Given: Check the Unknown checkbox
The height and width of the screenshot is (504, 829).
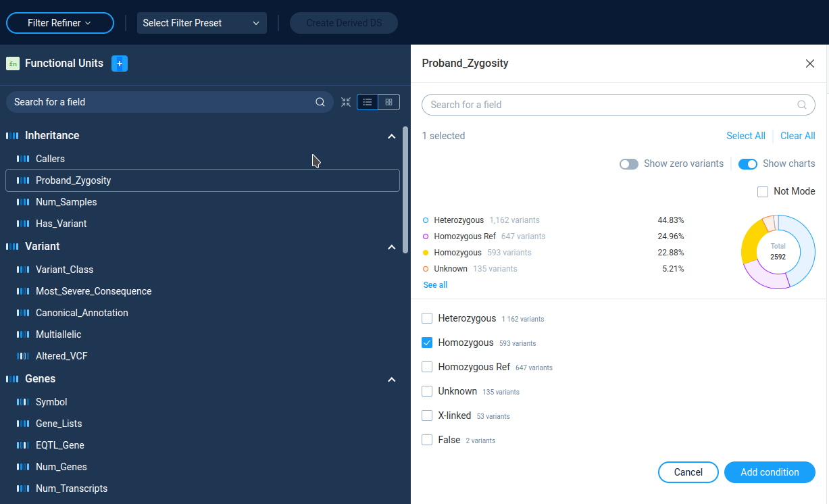Looking at the screenshot, I should pyautogui.click(x=427, y=391).
